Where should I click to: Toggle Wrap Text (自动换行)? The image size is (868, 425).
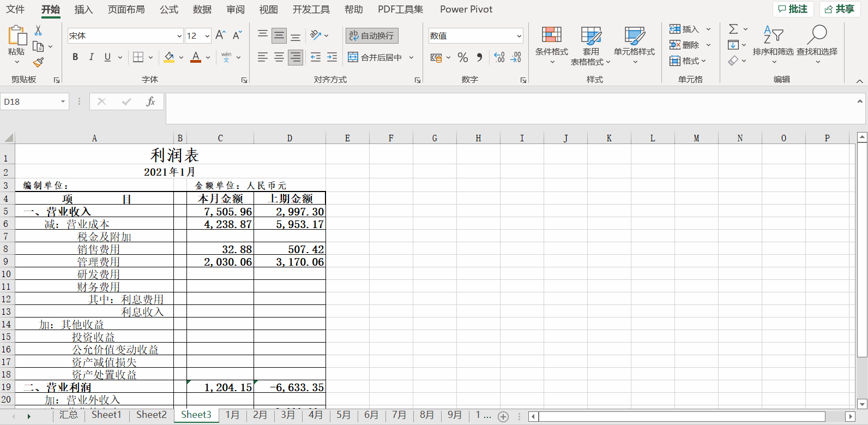(372, 35)
